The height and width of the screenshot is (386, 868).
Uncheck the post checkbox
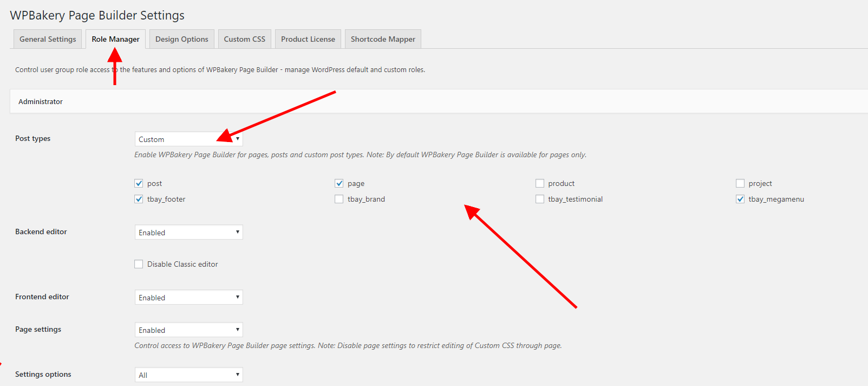pyautogui.click(x=139, y=183)
